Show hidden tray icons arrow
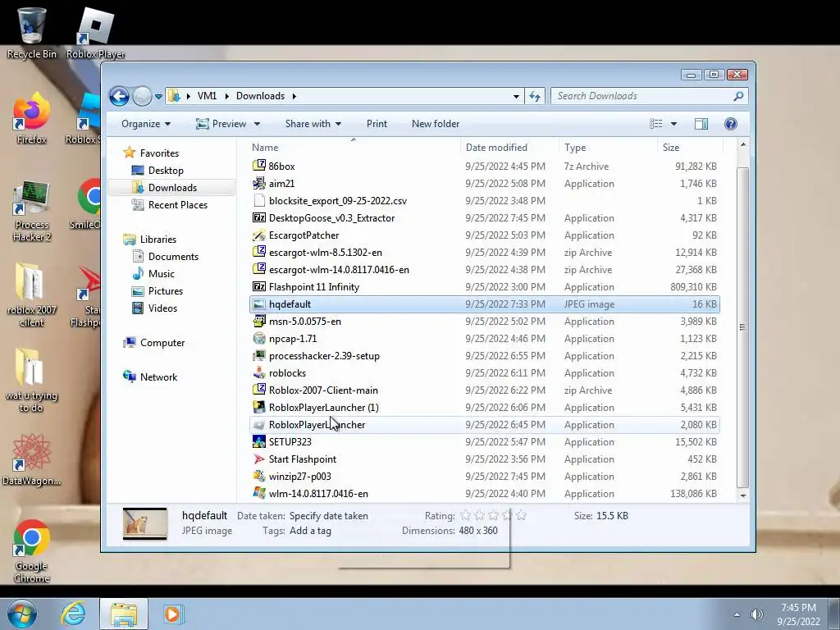Screen dimensions: 840x630 coord(737,614)
